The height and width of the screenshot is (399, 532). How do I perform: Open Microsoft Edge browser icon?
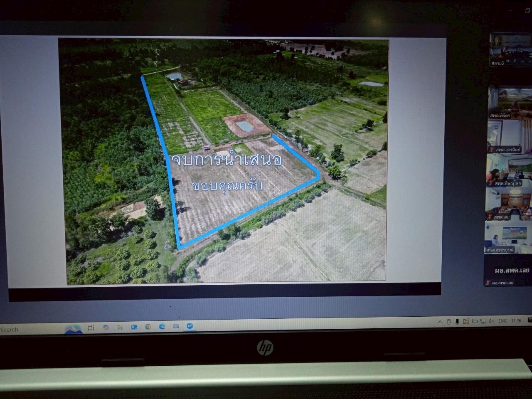tap(162, 327)
